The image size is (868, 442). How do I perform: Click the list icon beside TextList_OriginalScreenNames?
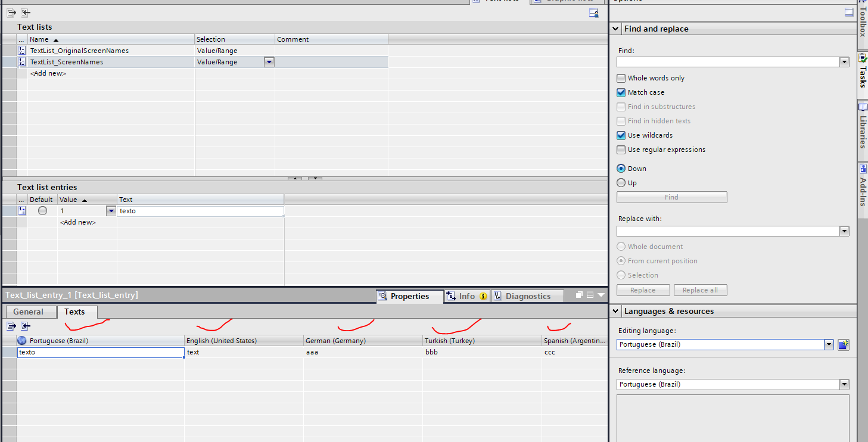point(22,51)
